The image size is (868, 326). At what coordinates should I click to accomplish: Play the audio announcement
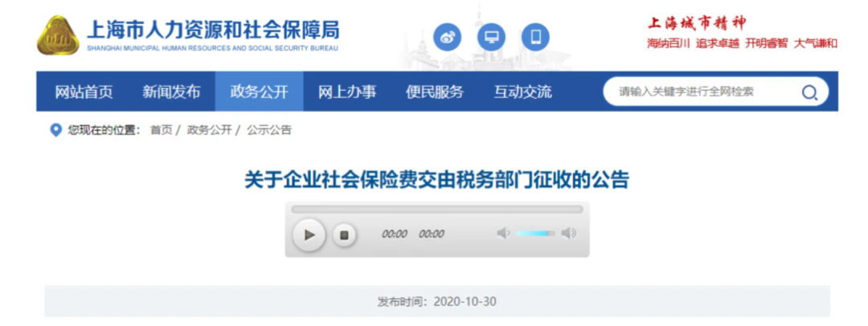pyautogui.click(x=309, y=234)
